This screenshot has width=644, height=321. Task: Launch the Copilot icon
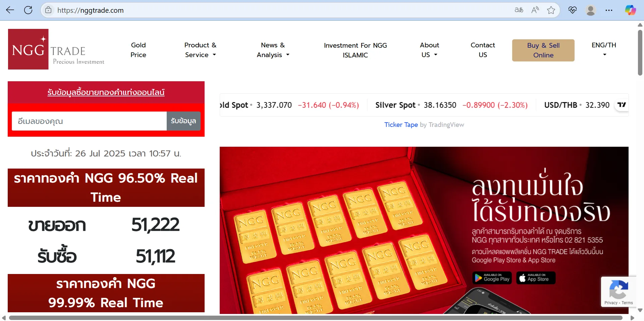(x=630, y=10)
